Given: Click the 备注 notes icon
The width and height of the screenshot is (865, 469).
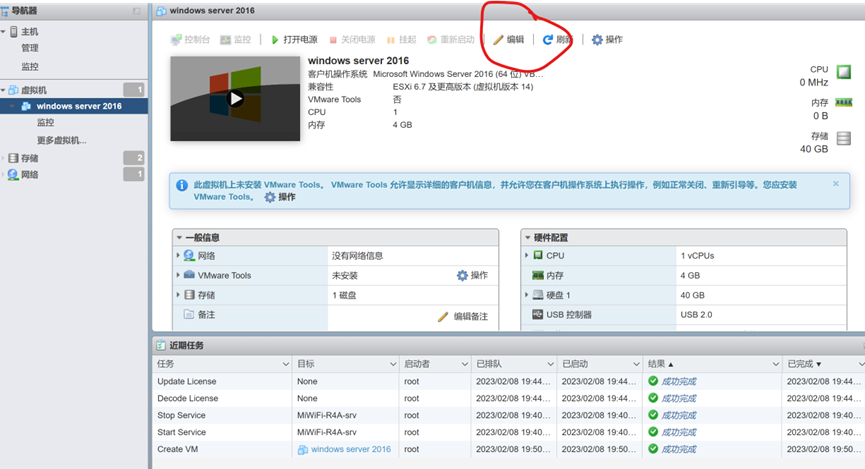Looking at the screenshot, I should (x=189, y=314).
